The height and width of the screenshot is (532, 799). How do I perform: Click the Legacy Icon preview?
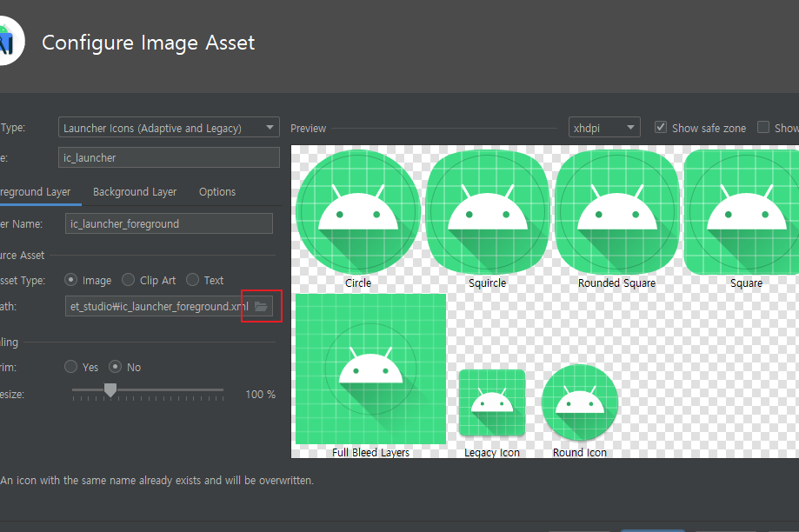coord(491,402)
